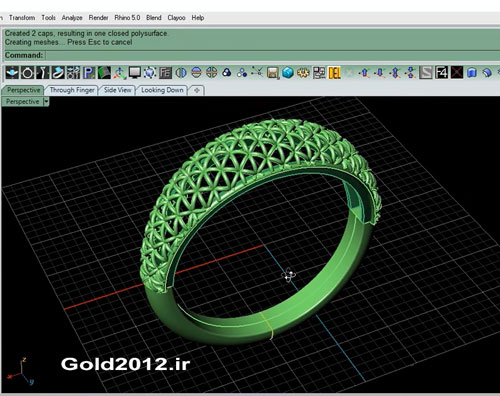Switch to the Side View tab

[x=117, y=90]
